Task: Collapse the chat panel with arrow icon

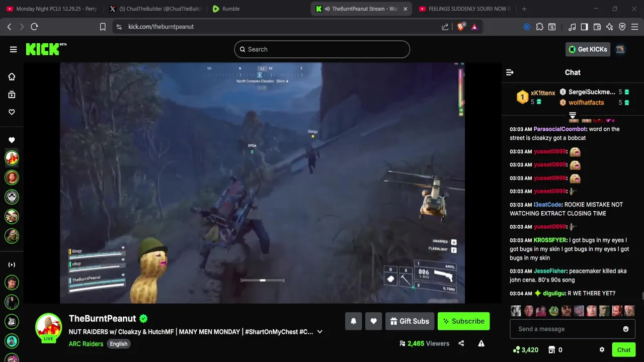Action: 510,72
